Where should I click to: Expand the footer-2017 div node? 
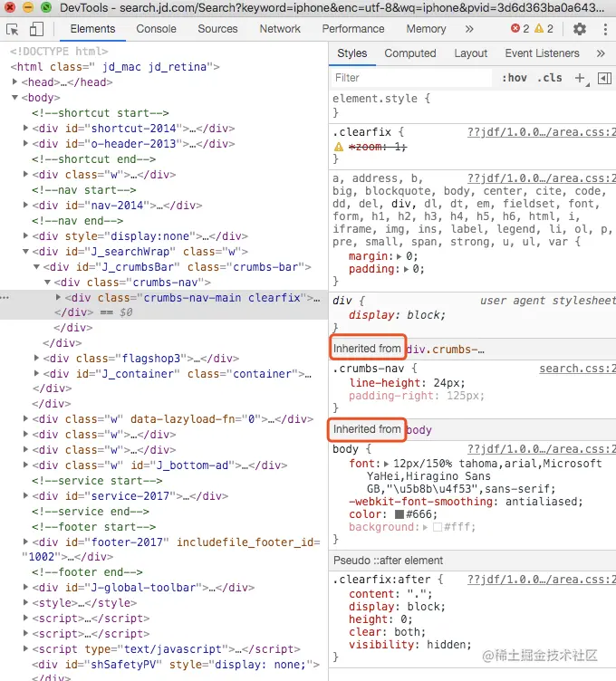click(25, 542)
